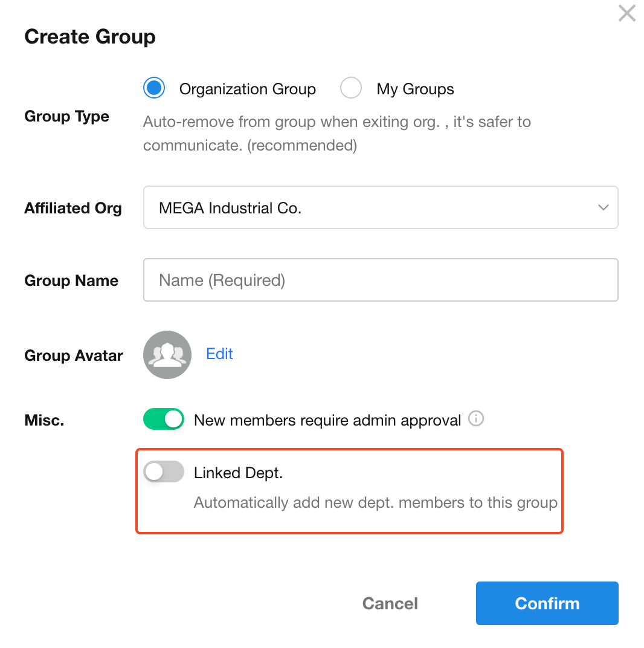This screenshot has height=648, width=644.
Task: Enable the Linked Dept. toggle switch
Action: (164, 471)
